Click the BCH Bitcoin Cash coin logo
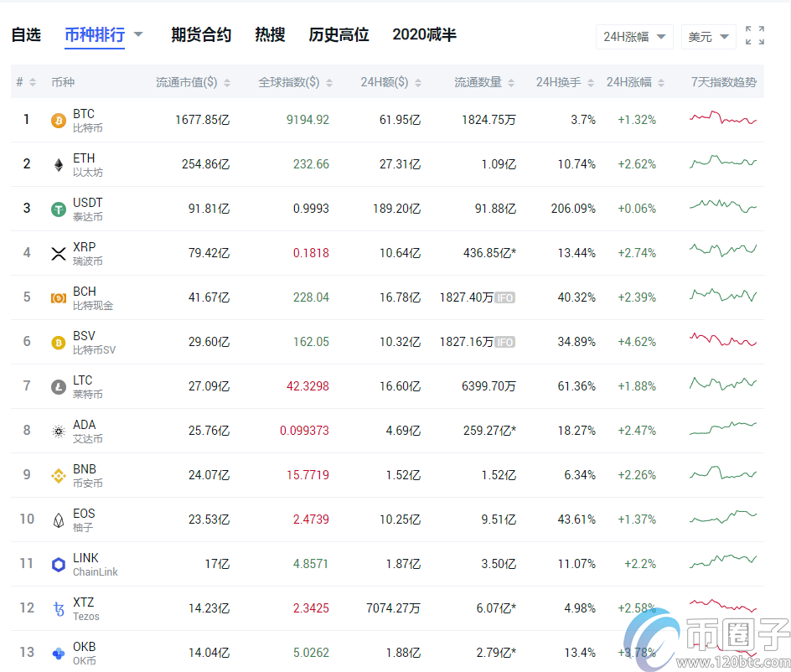Screen dimensions: 791x672 pyautogui.click(x=59, y=298)
